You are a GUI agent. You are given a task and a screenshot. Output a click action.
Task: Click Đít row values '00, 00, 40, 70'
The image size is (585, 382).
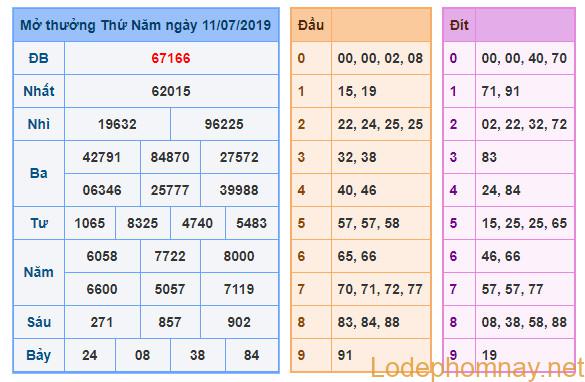tap(524, 59)
